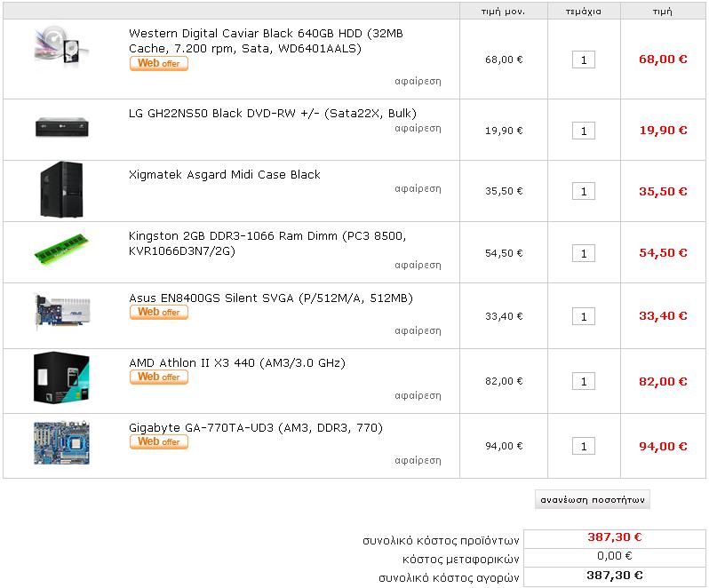Open the Gigabyte motherboard product image
The image size is (709, 588).
[x=61, y=443]
